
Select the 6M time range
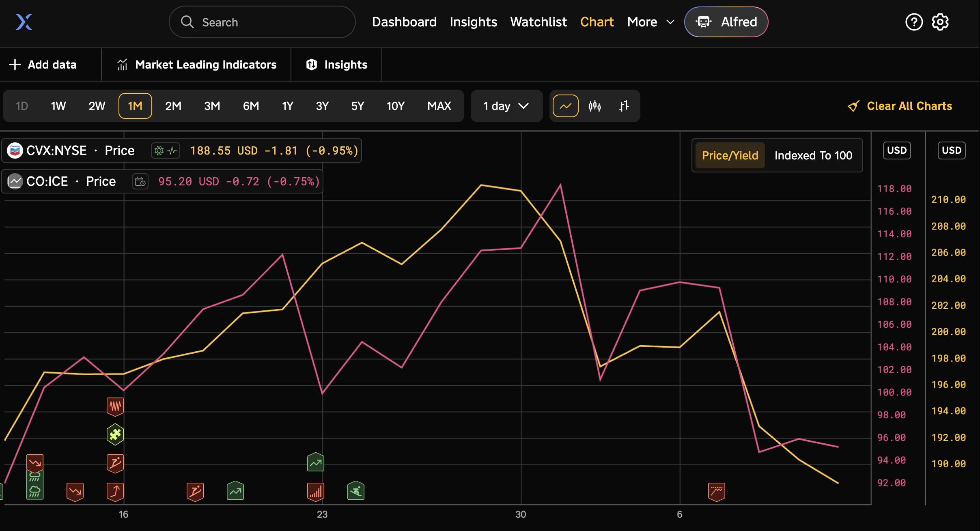pos(251,106)
